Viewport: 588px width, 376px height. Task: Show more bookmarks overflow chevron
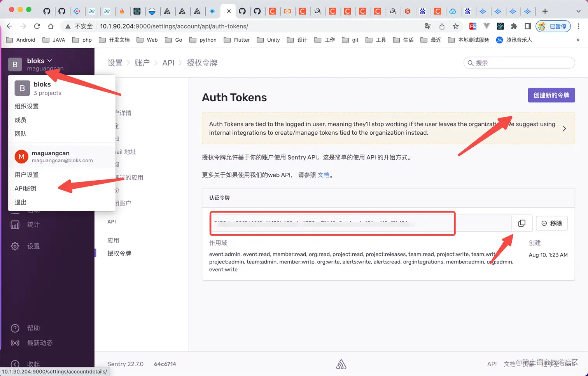pyautogui.click(x=578, y=40)
